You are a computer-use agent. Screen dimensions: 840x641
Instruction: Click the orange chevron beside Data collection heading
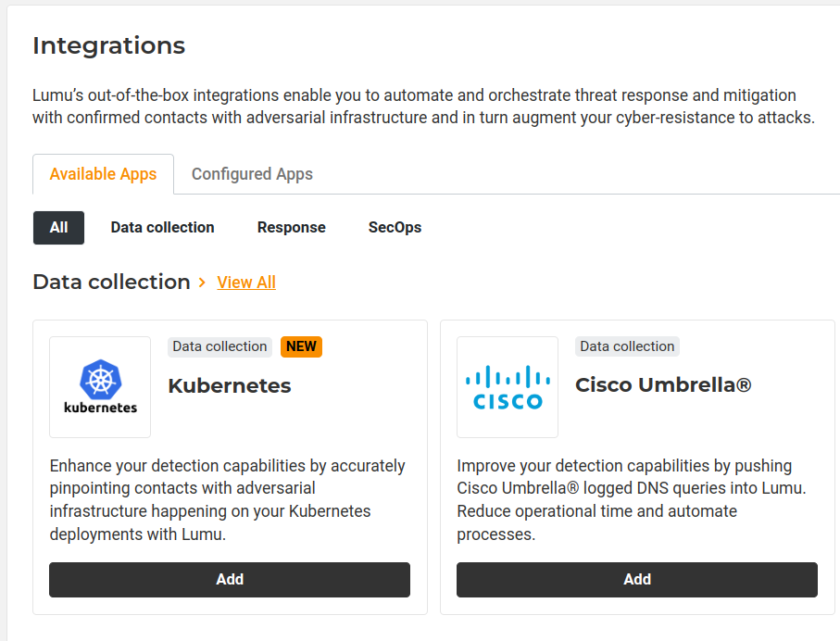[203, 283]
